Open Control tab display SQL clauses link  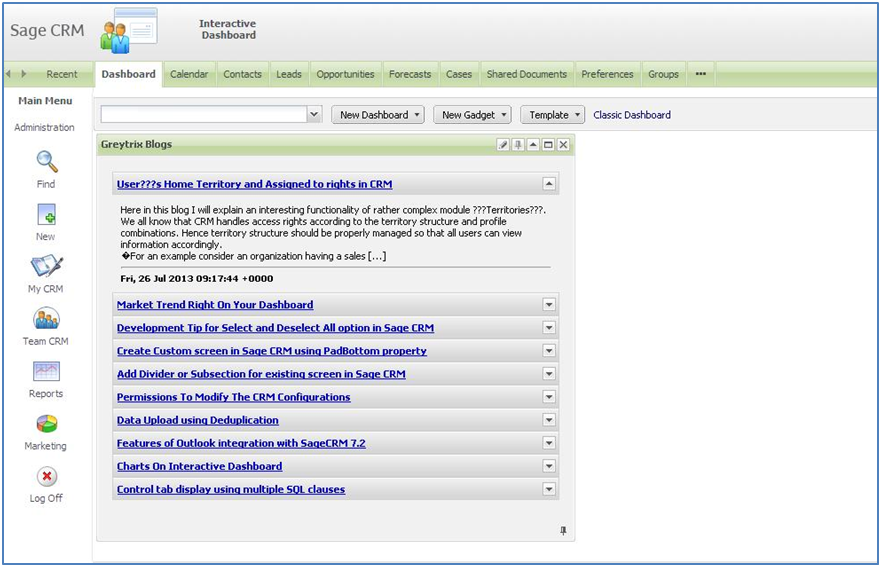tap(231, 489)
